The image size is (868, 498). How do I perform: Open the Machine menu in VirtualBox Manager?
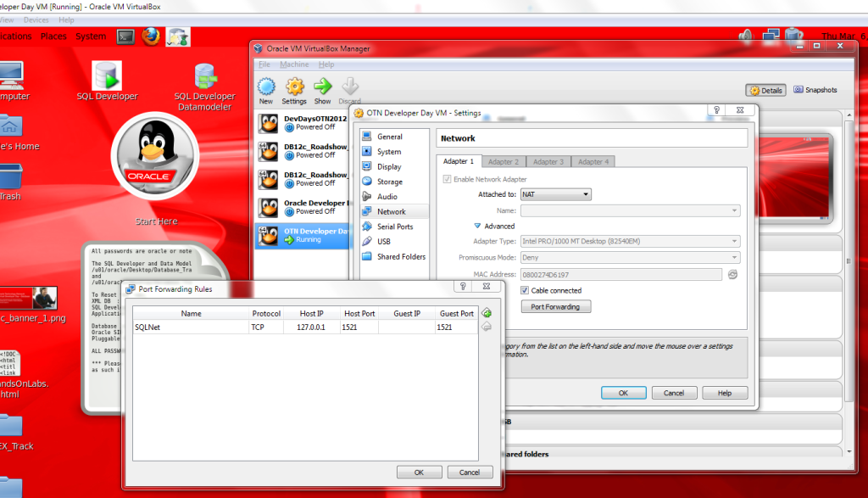[x=294, y=64]
